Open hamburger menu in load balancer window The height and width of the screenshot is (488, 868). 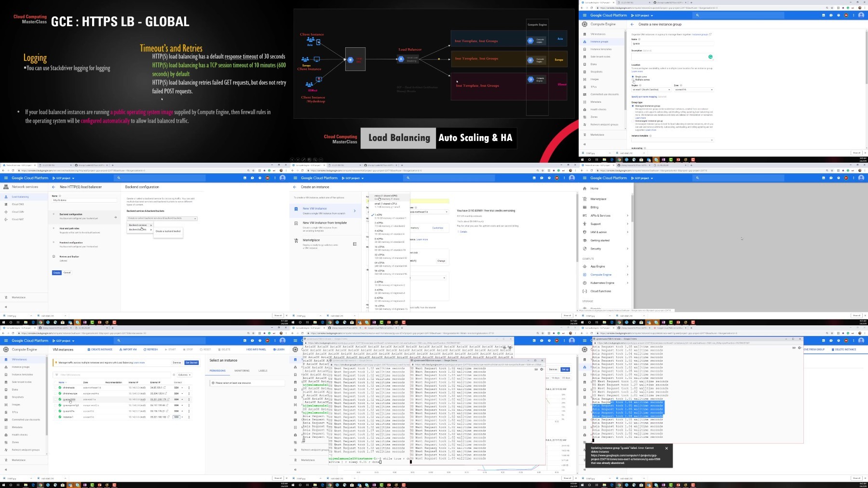point(6,178)
